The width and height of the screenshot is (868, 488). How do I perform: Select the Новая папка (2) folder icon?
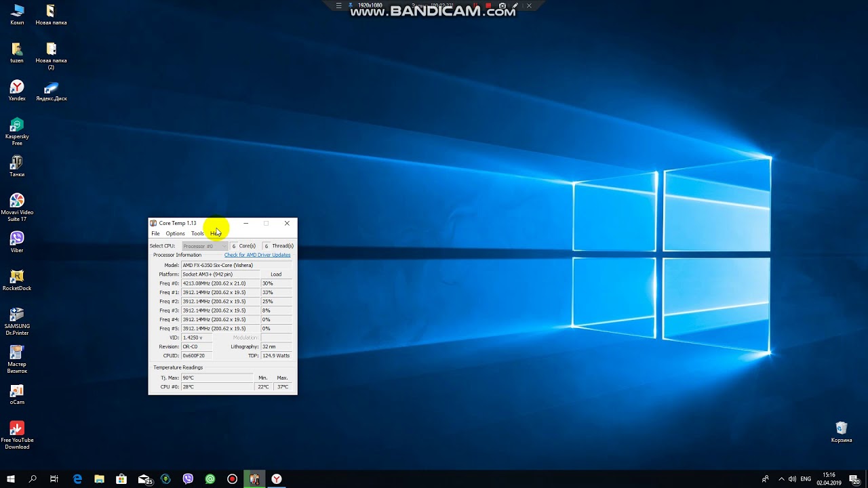(x=51, y=56)
